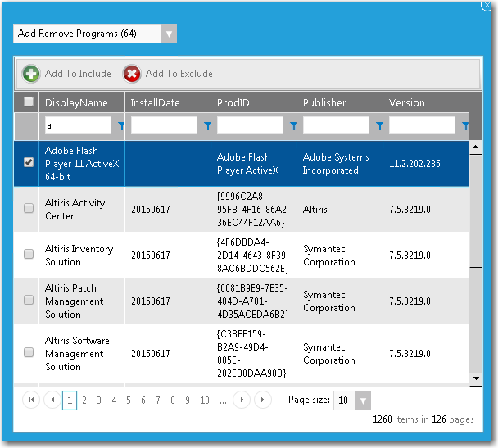Screen dimensions: 498x448
Task: Open the InstallDate column filter icon
Action: pyautogui.click(x=207, y=126)
